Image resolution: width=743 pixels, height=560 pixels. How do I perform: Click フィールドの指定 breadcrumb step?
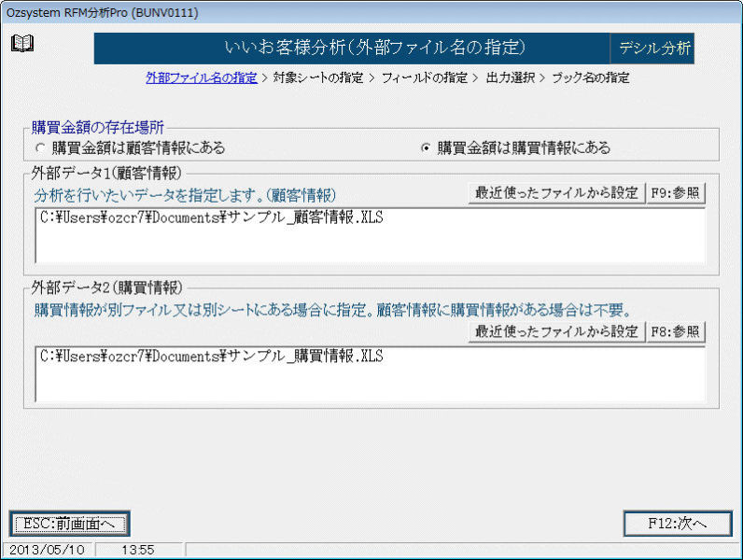pos(425,77)
